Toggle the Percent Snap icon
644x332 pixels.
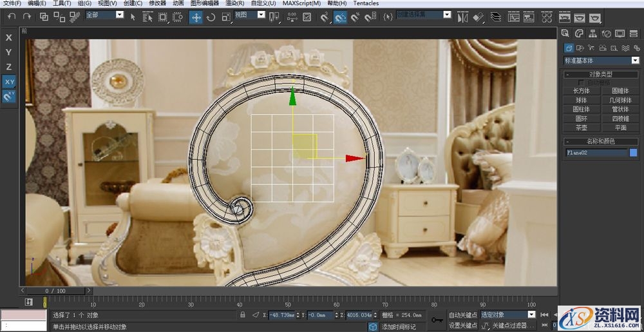point(355,17)
